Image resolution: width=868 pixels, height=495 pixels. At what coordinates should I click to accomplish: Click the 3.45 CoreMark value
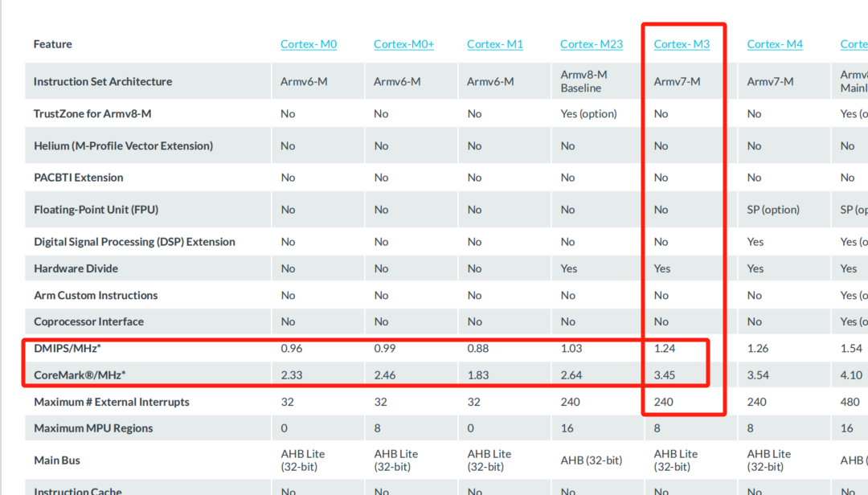[x=665, y=374]
